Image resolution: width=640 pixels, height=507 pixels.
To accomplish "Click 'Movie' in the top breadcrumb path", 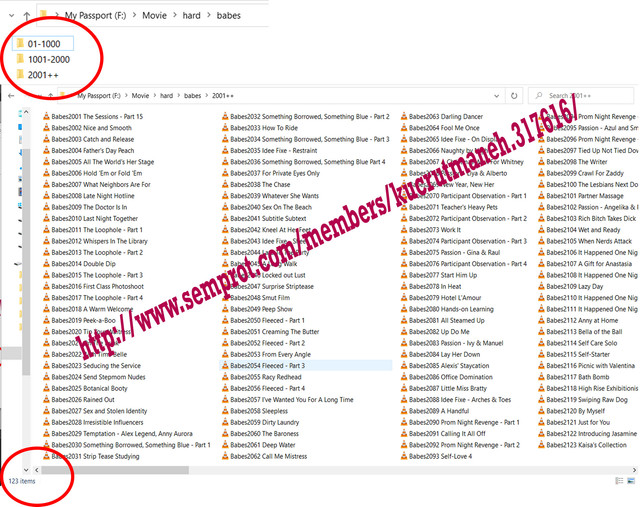I will (154, 16).
